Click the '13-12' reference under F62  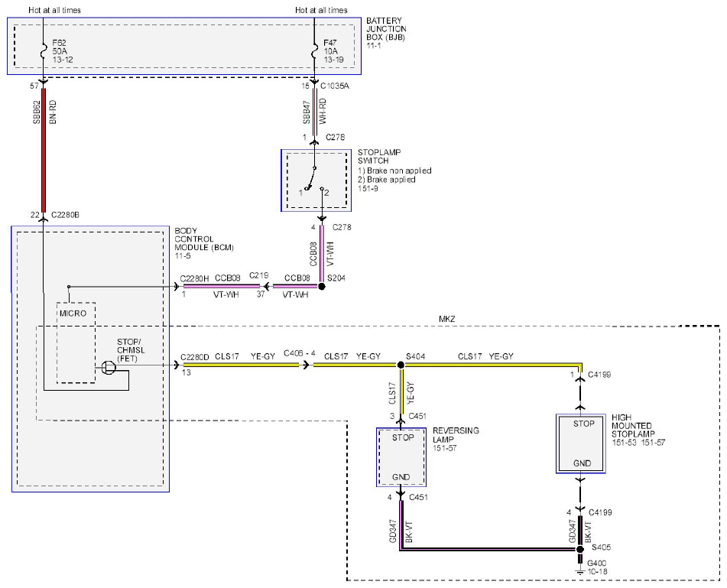tap(63, 60)
